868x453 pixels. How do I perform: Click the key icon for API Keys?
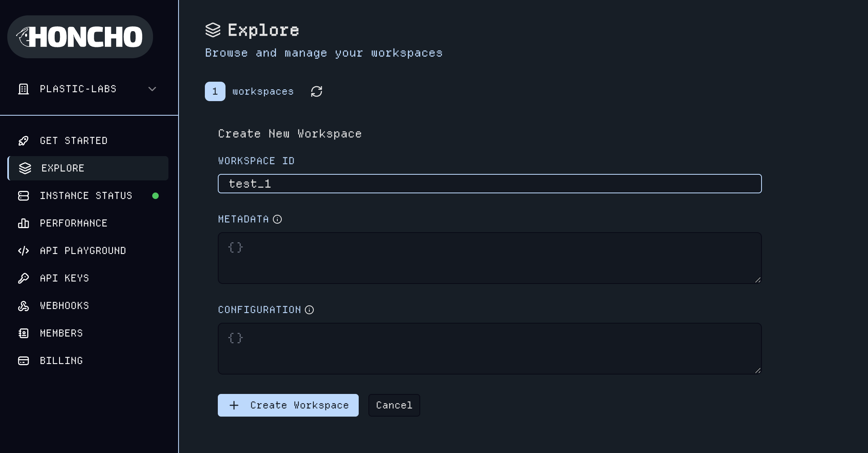23,278
